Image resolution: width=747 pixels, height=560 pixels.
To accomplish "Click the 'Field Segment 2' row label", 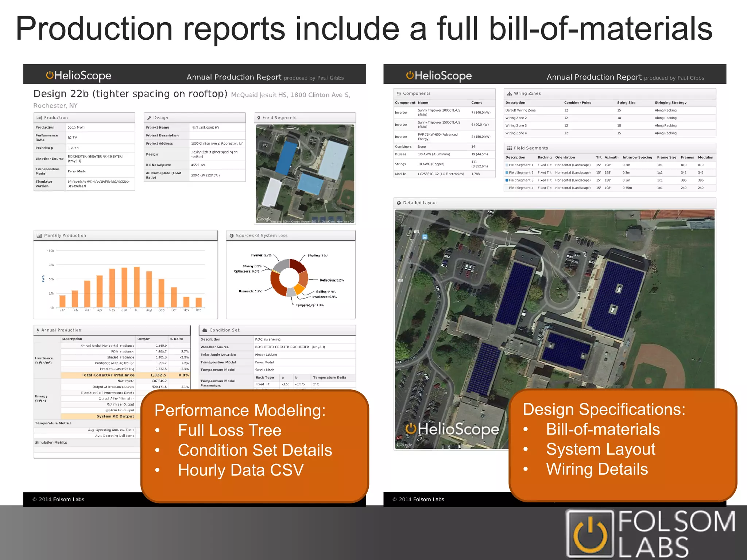I will click(x=521, y=173).
